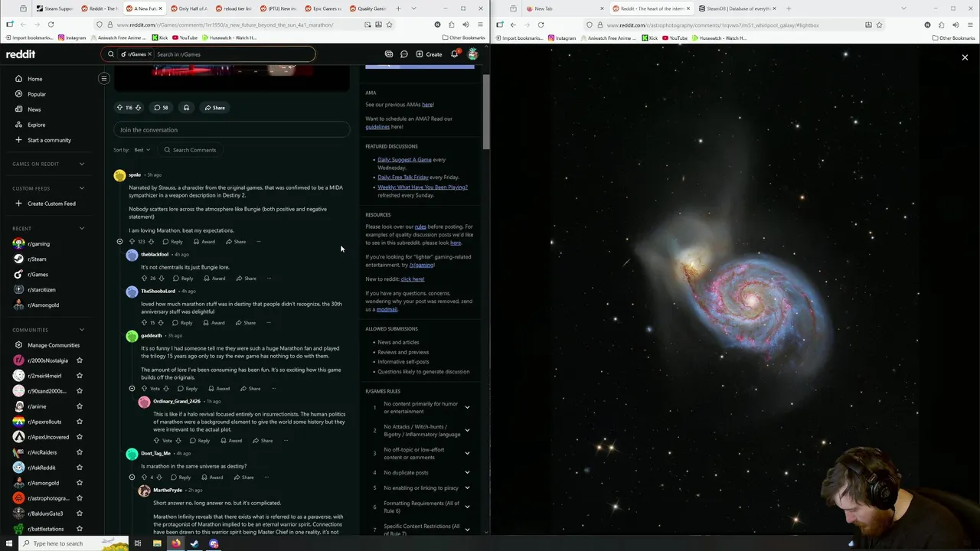The width and height of the screenshot is (980, 551).
Task: Favorite r/ArcRaiders with its star
Action: 80,452
